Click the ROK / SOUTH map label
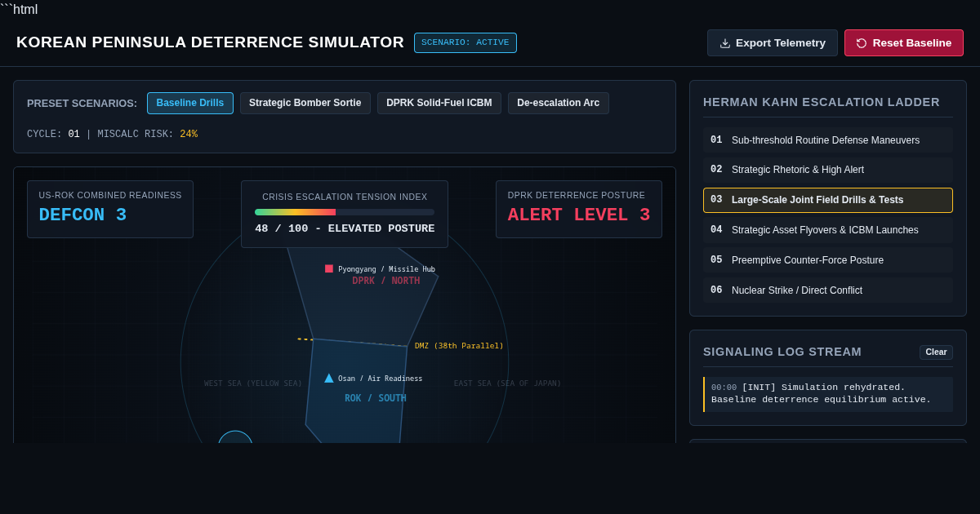 (x=376, y=398)
